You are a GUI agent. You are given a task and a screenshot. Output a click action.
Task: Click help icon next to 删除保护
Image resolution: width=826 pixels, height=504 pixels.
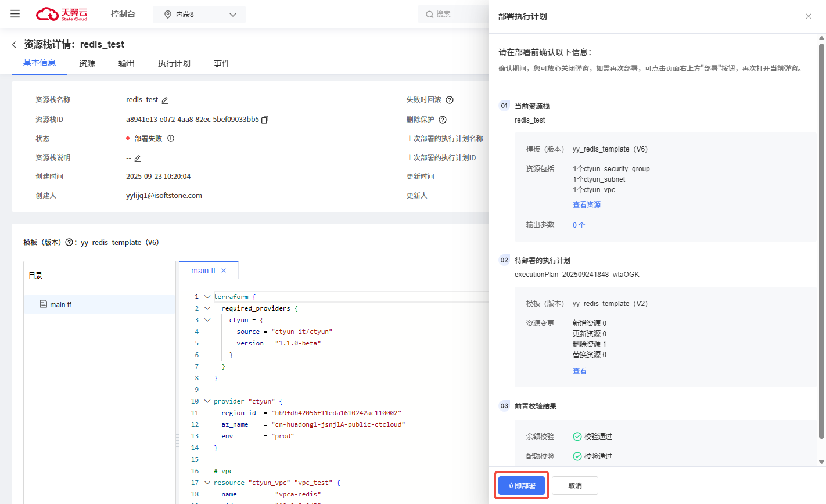(443, 120)
